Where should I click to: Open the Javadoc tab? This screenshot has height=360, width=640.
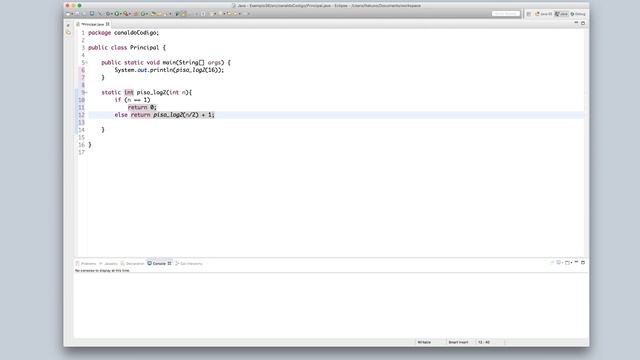[x=108, y=264]
